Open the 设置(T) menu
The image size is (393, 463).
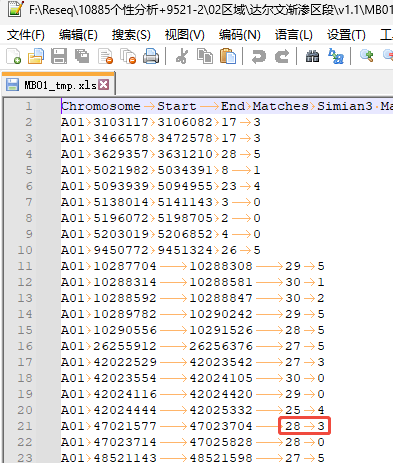click(346, 35)
